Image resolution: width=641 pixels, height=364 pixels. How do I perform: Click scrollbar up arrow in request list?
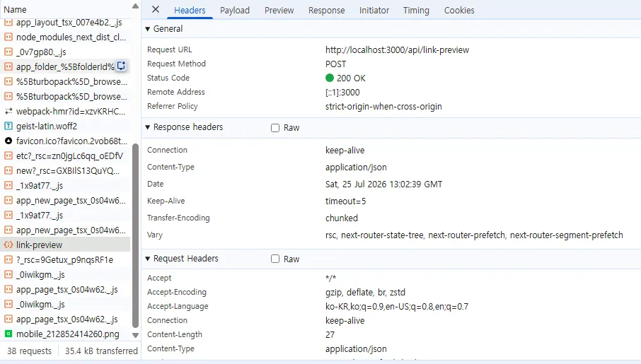tap(135, 6)
